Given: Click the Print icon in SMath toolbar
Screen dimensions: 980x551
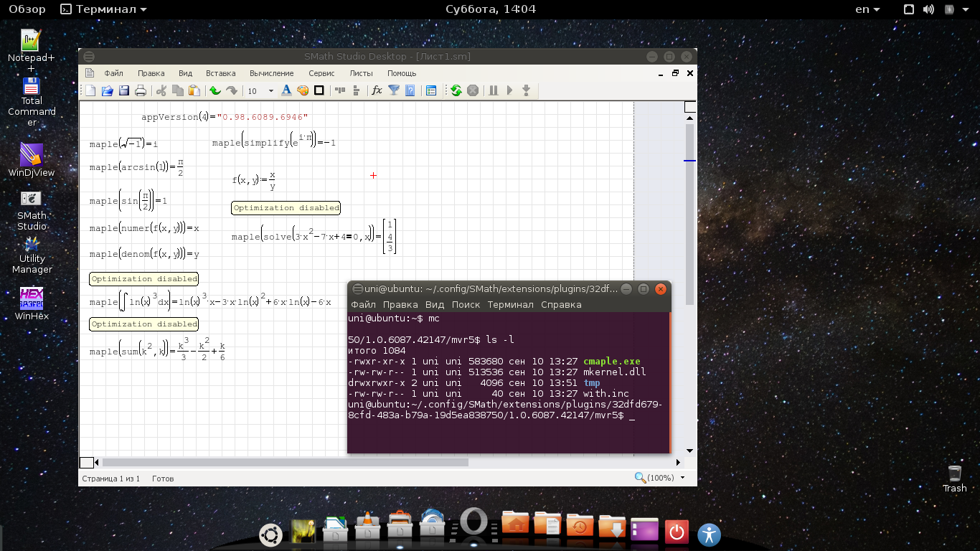Looking at the screenshot, I should (141, 90).
